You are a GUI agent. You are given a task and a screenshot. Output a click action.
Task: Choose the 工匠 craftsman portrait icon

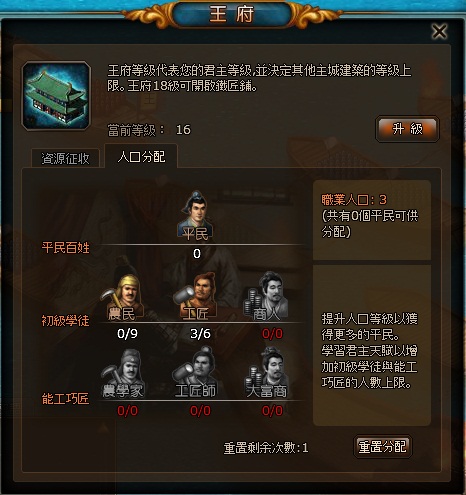[196, 296]
